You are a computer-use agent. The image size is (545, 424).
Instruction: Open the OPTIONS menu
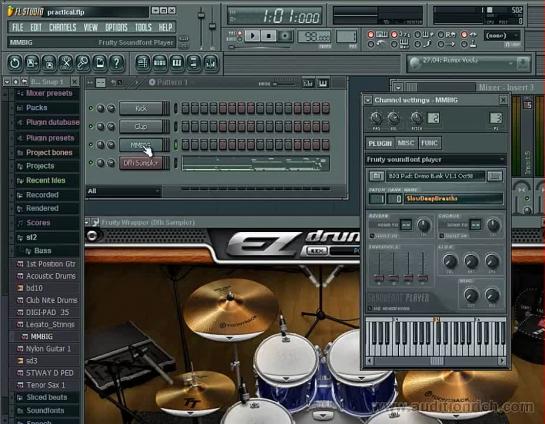point(116,27)
